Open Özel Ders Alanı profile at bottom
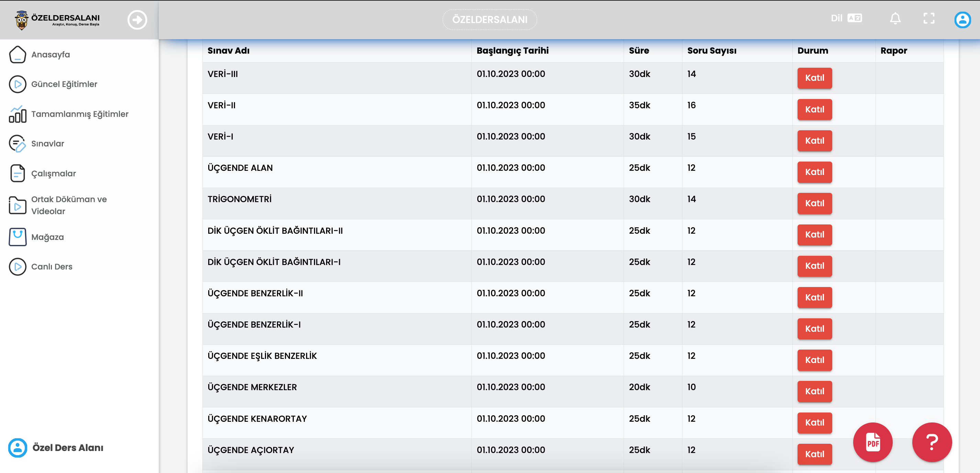This screenshot has width=980, height=473. click(67, 448)
